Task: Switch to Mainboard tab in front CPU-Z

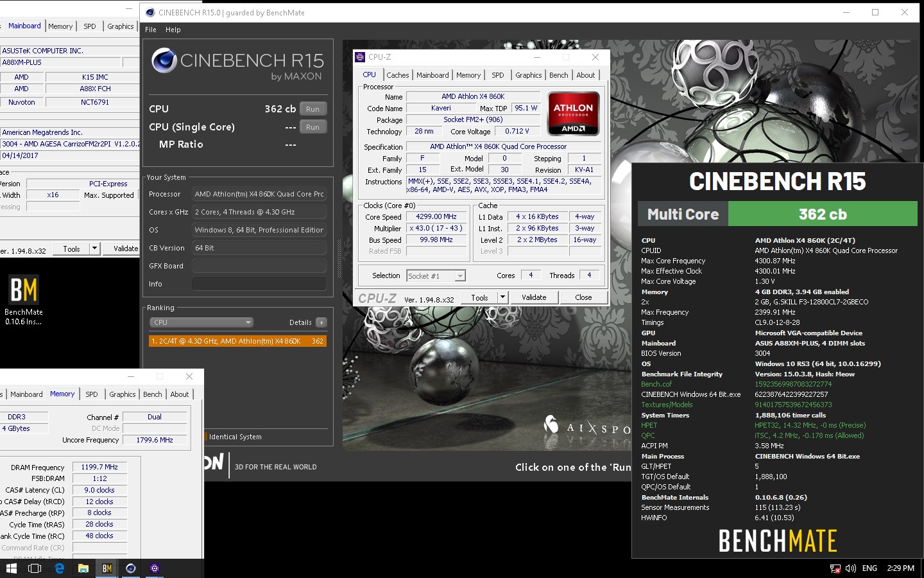Action: coord(432,75)
